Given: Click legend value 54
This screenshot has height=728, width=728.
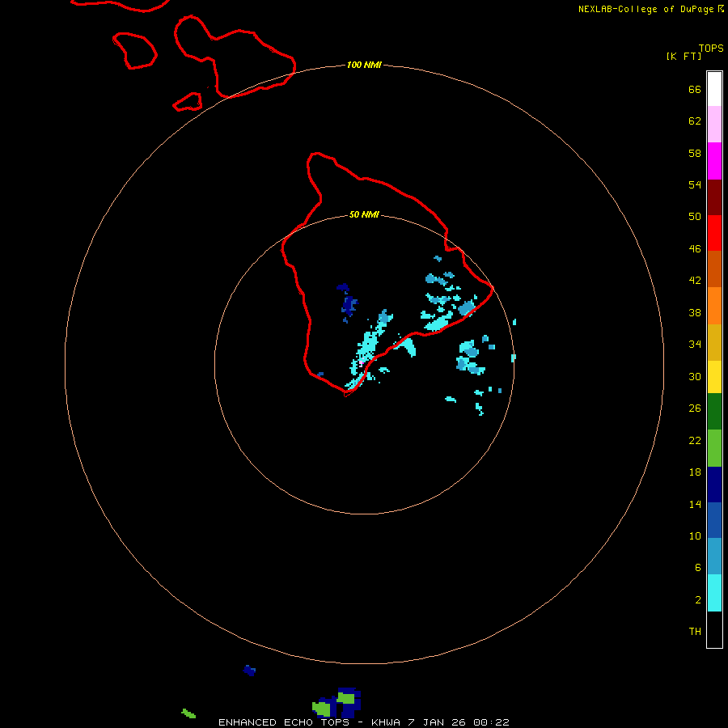Looking at the screenshot, I should 695,184.
